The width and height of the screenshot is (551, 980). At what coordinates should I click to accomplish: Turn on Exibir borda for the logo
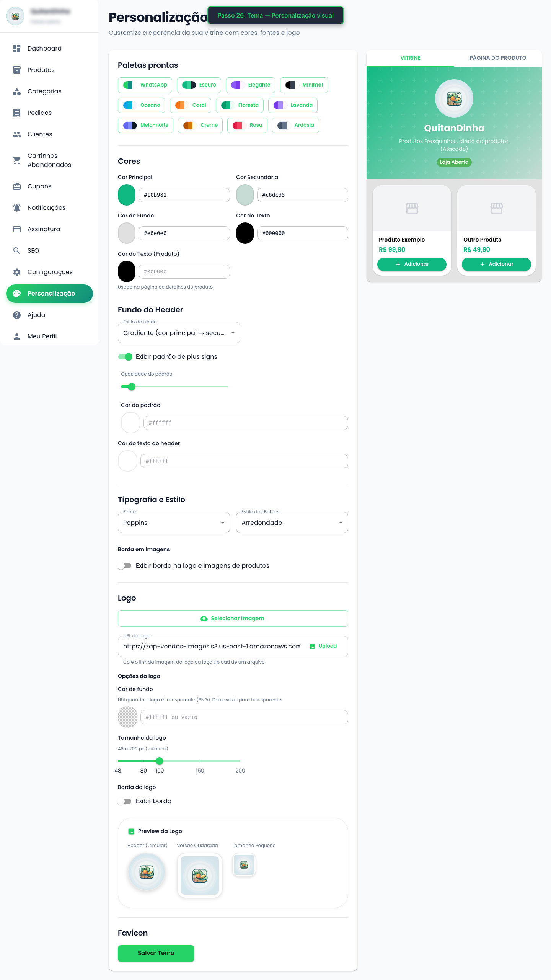[125, 801]
